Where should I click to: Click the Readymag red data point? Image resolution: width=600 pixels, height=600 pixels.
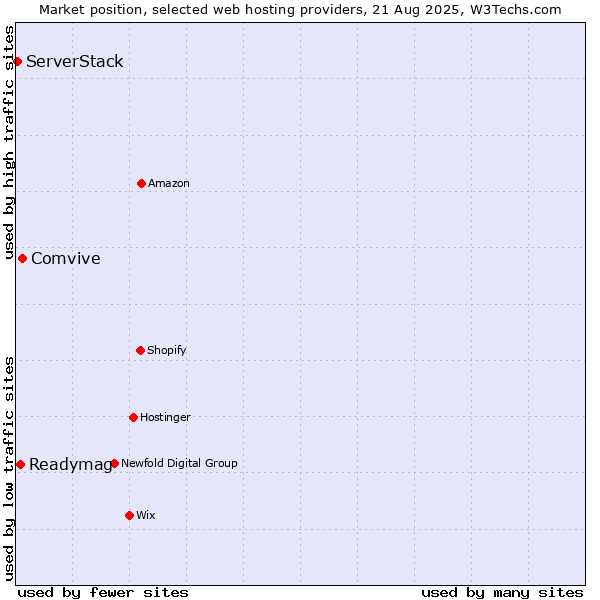21,465
